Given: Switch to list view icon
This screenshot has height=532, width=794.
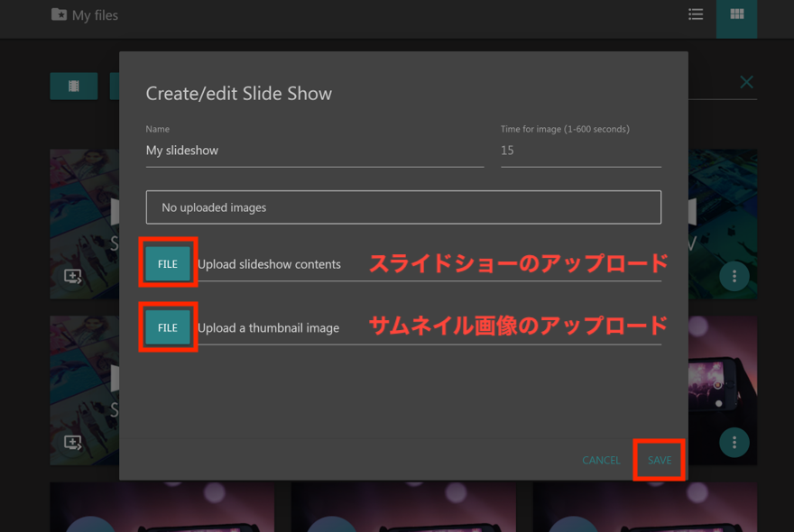Looking at the screenshot, I should [696, 14].
